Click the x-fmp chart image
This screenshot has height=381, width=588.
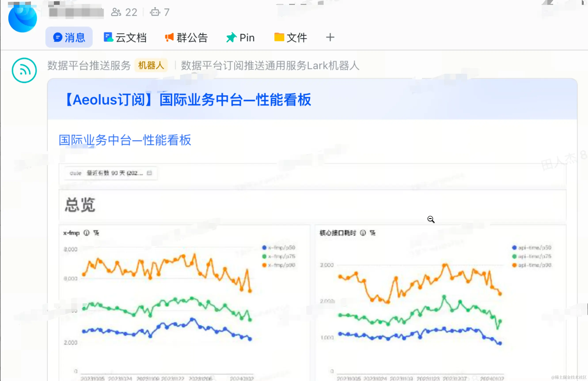184,303
